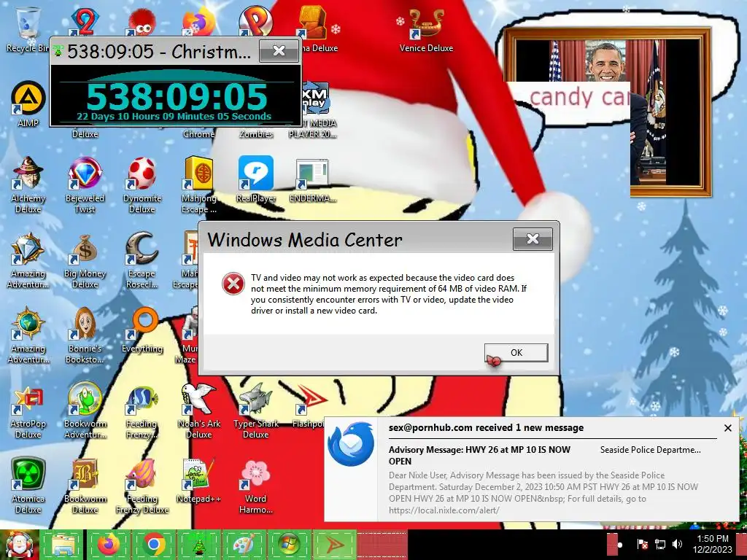Switch to Firefox on the taskbar

point(108,544)
